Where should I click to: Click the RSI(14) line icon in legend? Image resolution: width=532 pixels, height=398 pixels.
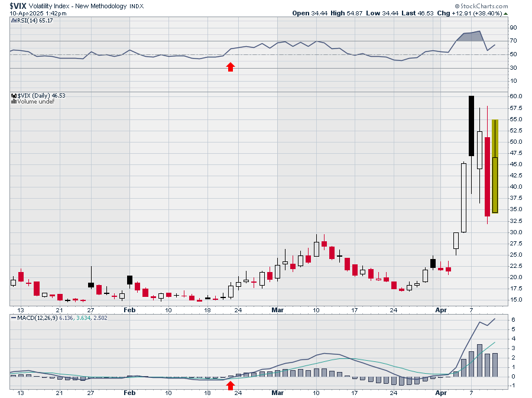[x=12, y=21]
